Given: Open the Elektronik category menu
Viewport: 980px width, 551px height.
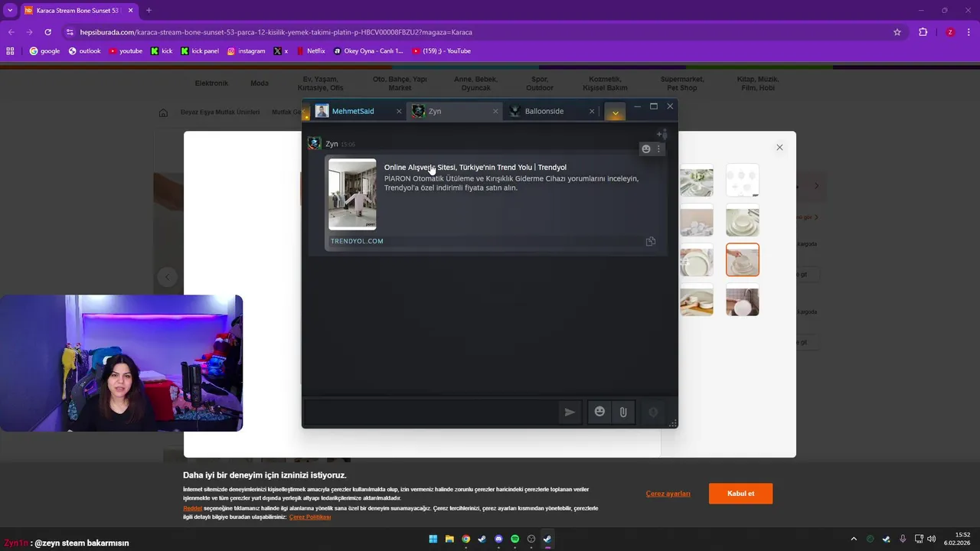Looking at the screenshot, I should tap(211, 83).
